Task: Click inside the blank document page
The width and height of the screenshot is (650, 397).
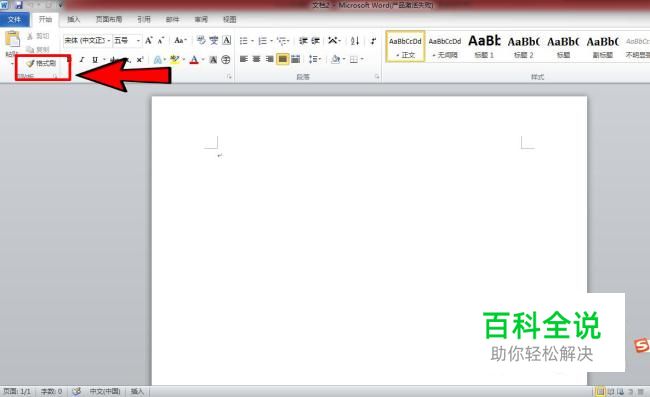Action: coord(369,240)
